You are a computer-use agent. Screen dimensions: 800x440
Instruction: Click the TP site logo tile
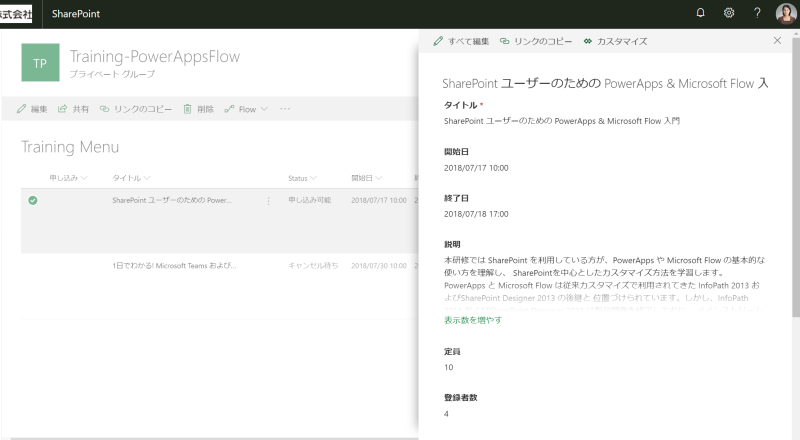pyautogui.click(x=40, y=63)
